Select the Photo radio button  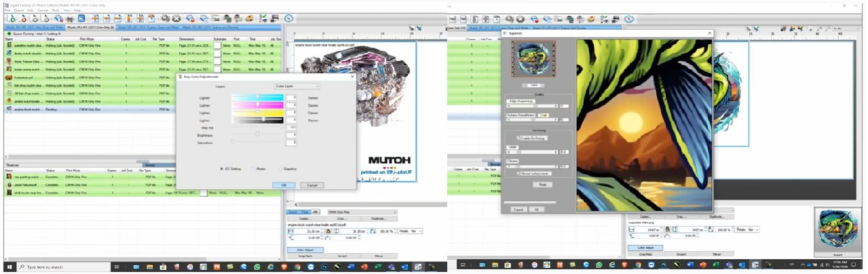pyautogui.click(x=253, y=168)
